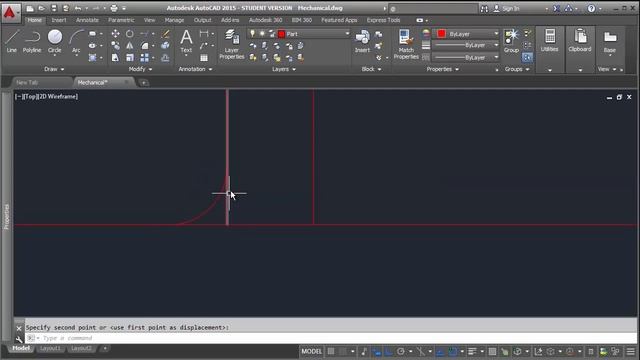Toggle layer on/off lightbulb for Part layer
The image size is (640, 360).
tap(252, 33)
